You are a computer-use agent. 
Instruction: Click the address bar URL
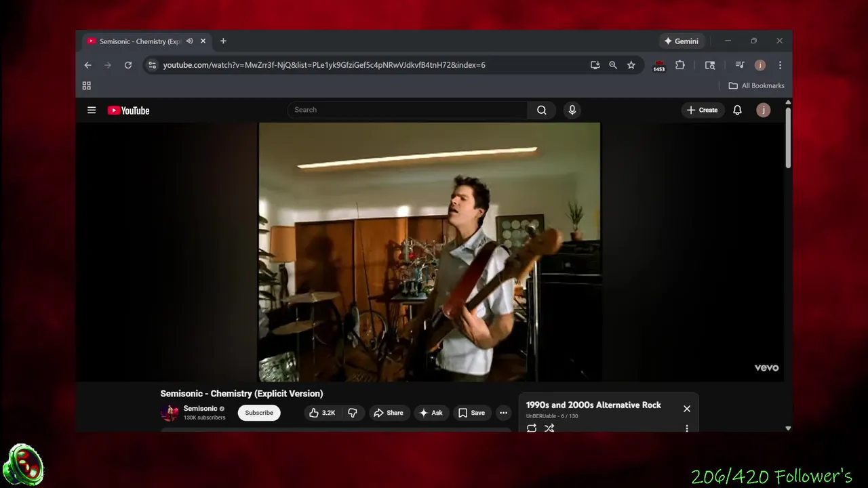pyautogui.click(x=324, y=65)
